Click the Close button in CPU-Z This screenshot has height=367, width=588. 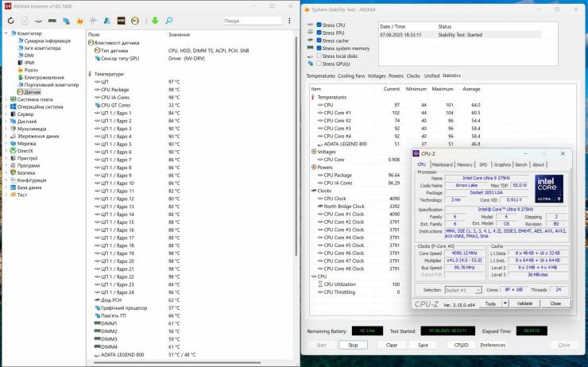555,303
